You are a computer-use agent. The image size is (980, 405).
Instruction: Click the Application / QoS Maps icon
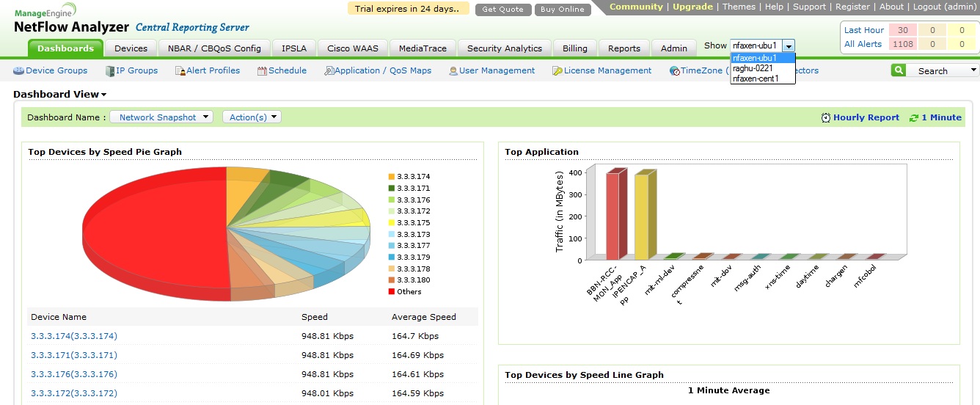tap(329, 71)
